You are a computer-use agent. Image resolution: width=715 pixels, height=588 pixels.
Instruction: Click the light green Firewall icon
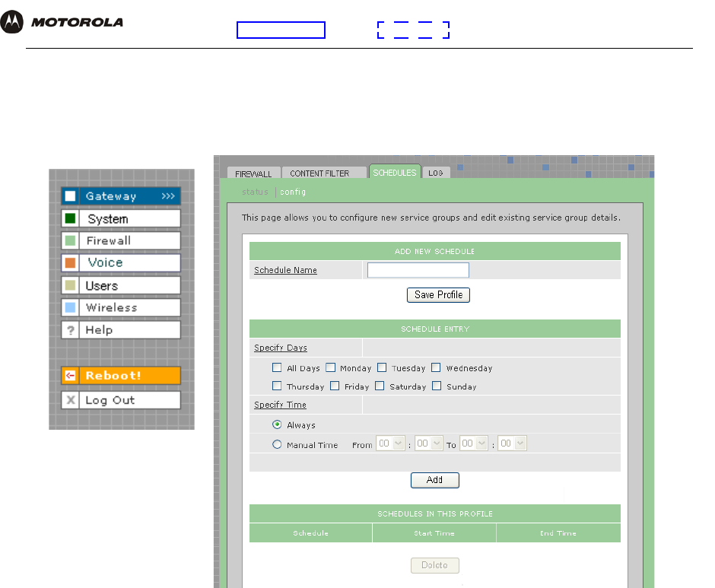point(70,240)
